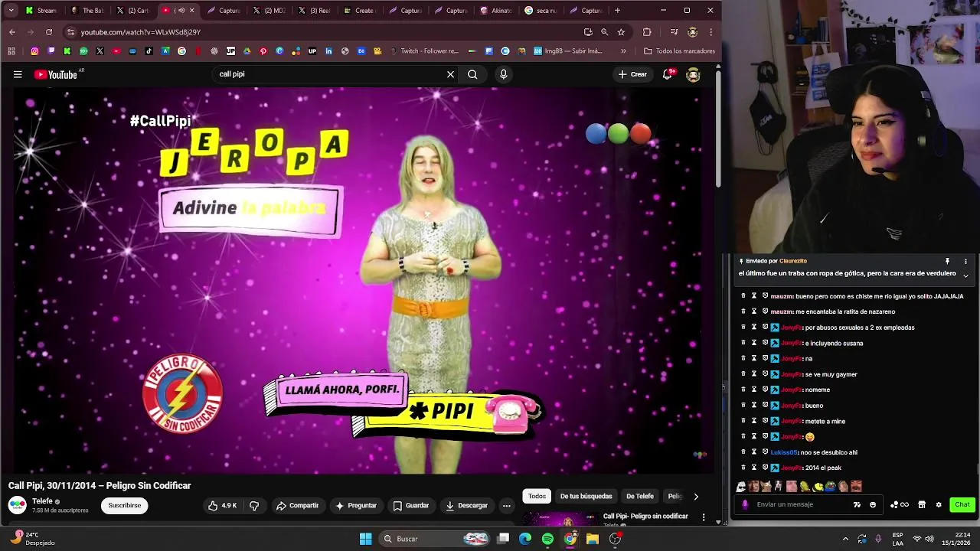980x551 pixels.
Task: Save the video with Guardar
Action: (410, 506)
